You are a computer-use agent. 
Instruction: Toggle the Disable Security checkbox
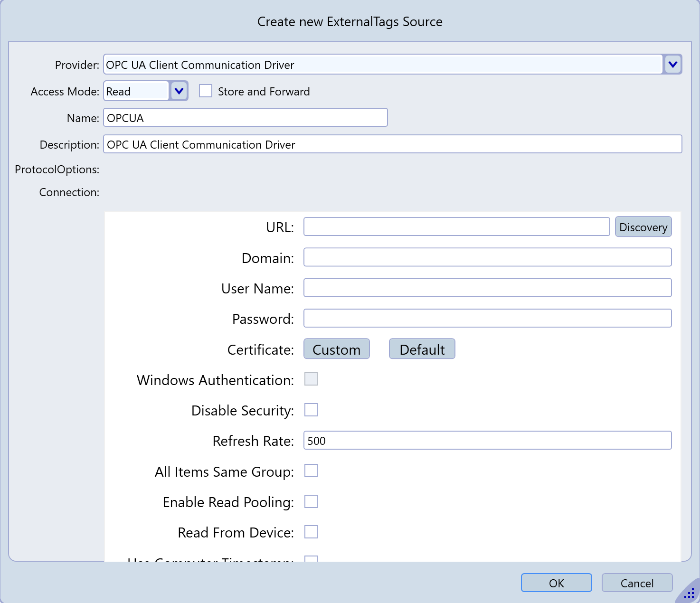(x=311, y=410)
